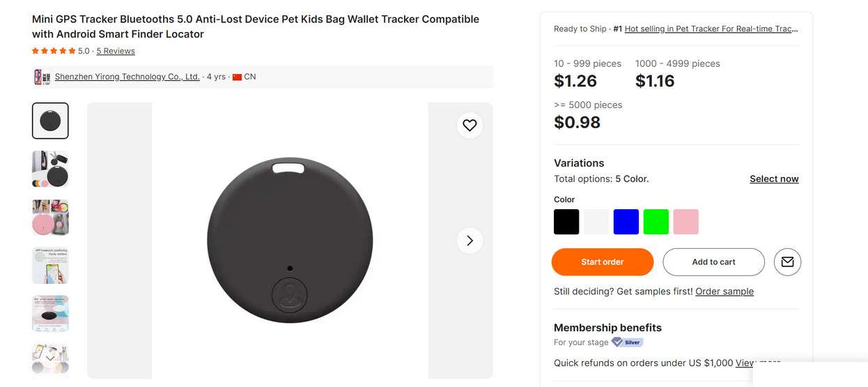Pick the blue color variation
The image size is (868, 387).
pos(626,222)
